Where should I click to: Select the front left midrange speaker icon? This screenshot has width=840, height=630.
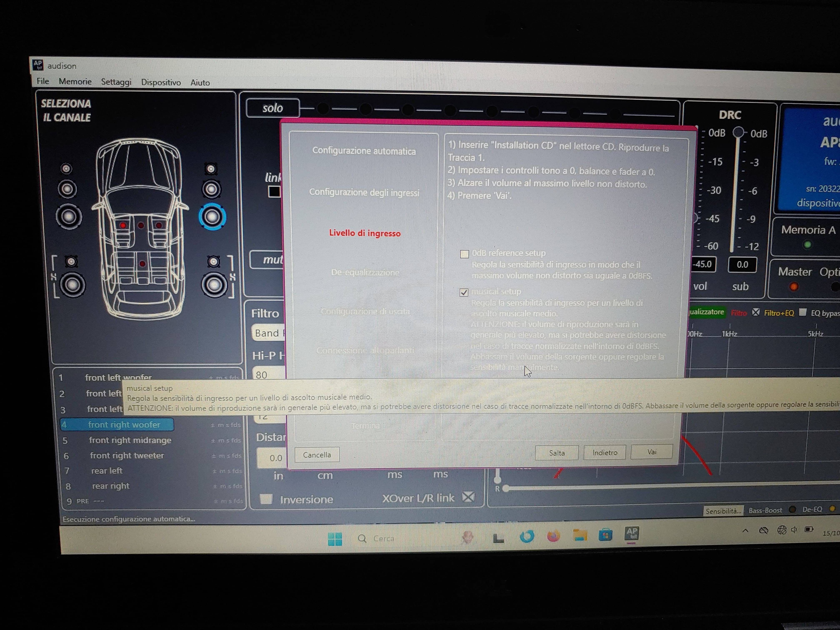tap(67, 189)
